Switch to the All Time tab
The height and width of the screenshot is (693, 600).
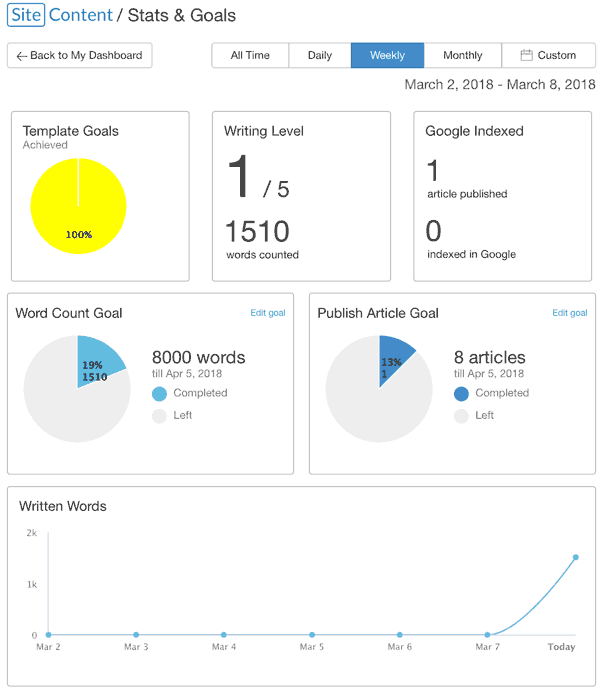[x=250, y=55]
